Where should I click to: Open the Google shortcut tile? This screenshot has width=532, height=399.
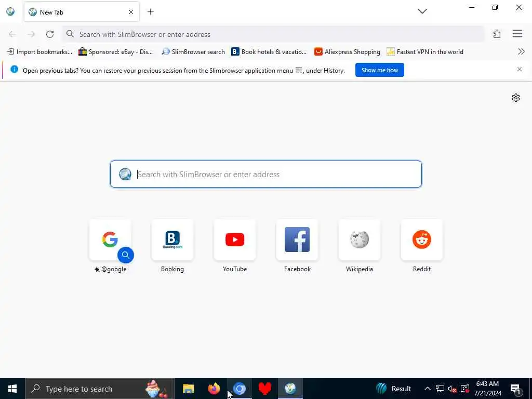click(110, 240)
